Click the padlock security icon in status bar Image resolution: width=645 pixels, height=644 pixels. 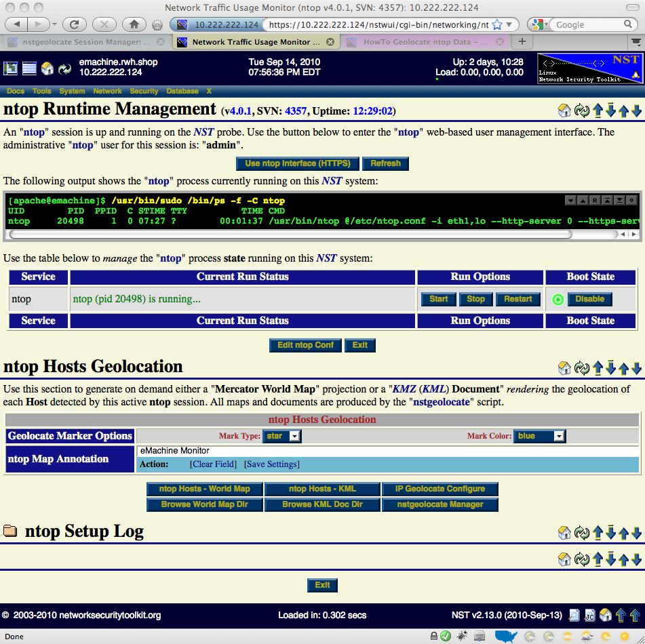[x=433, y=636]
